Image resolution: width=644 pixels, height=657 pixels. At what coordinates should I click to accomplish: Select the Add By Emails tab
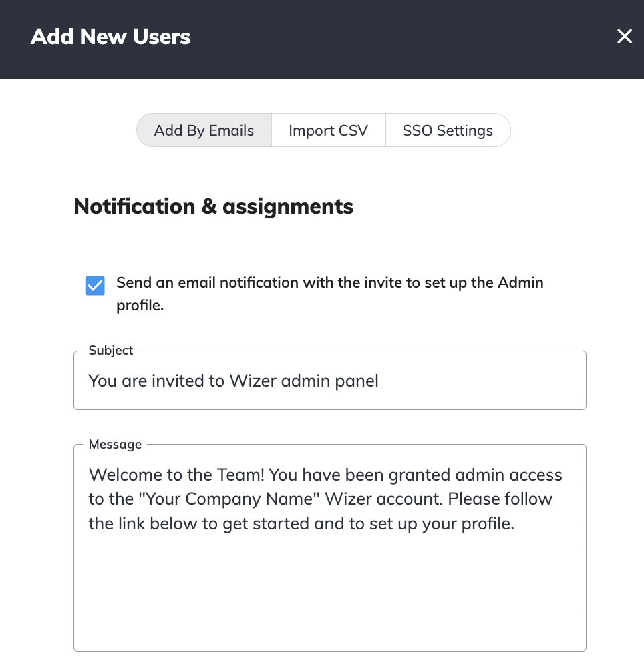click(x=204, y=130)
